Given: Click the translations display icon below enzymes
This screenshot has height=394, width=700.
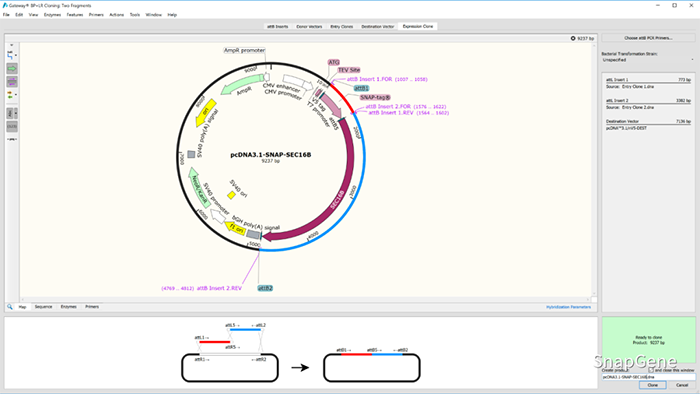Looking at the screenshot, I should click(12, 127).
